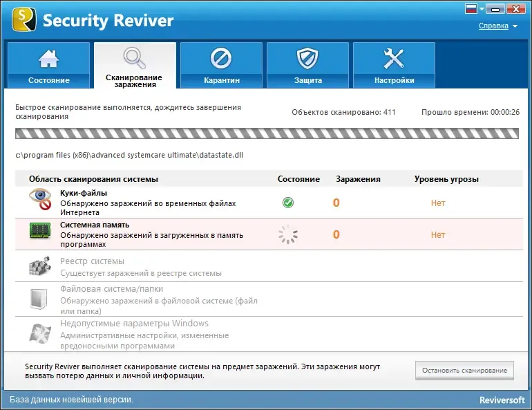Click 'База данных новейшей версии' status text
This screenshot has height=410, width=532.
click(x=71, y=400)
